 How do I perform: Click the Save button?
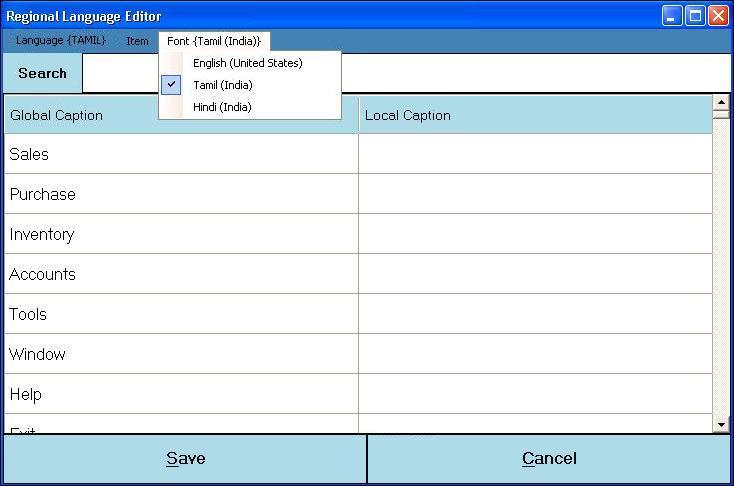pyautogui.click(x=186, y=459)
